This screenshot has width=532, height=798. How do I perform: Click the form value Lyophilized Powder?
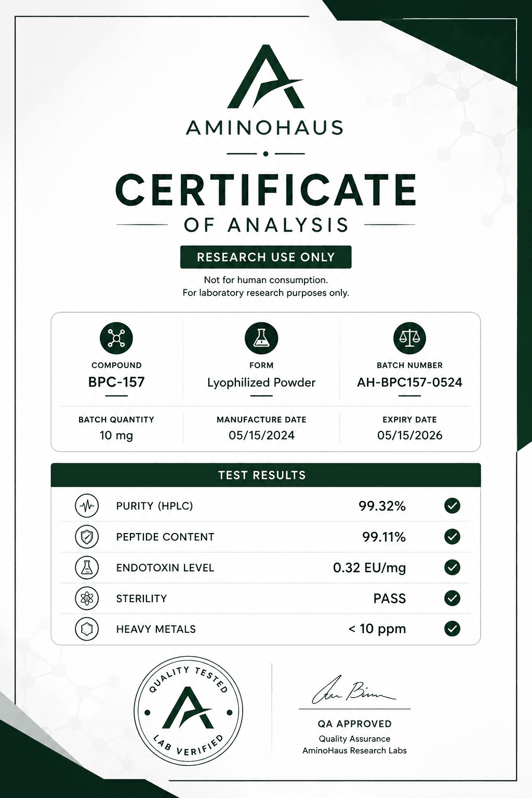click(x=261, y=383)
